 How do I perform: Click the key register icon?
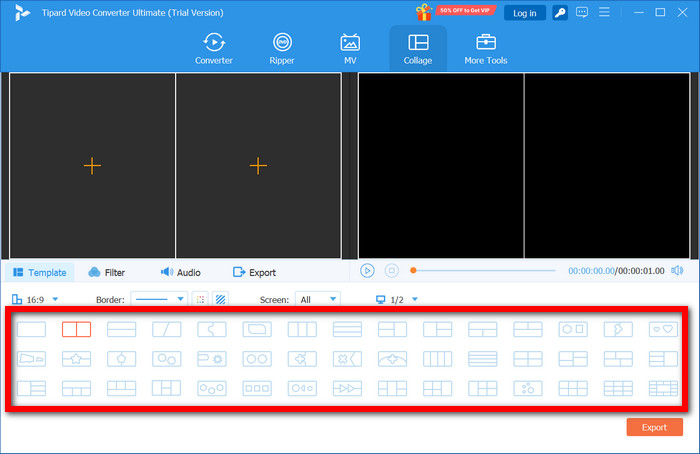point(560,12)
